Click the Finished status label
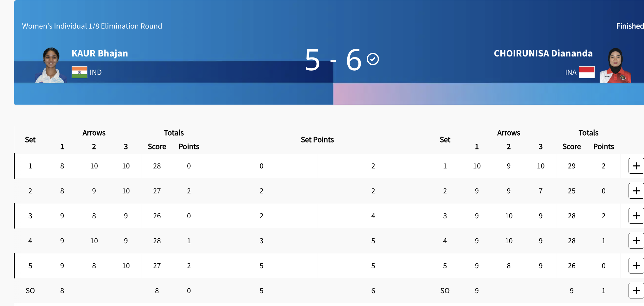The height and width of the screenshot is (306, 644). pos(630,26)
